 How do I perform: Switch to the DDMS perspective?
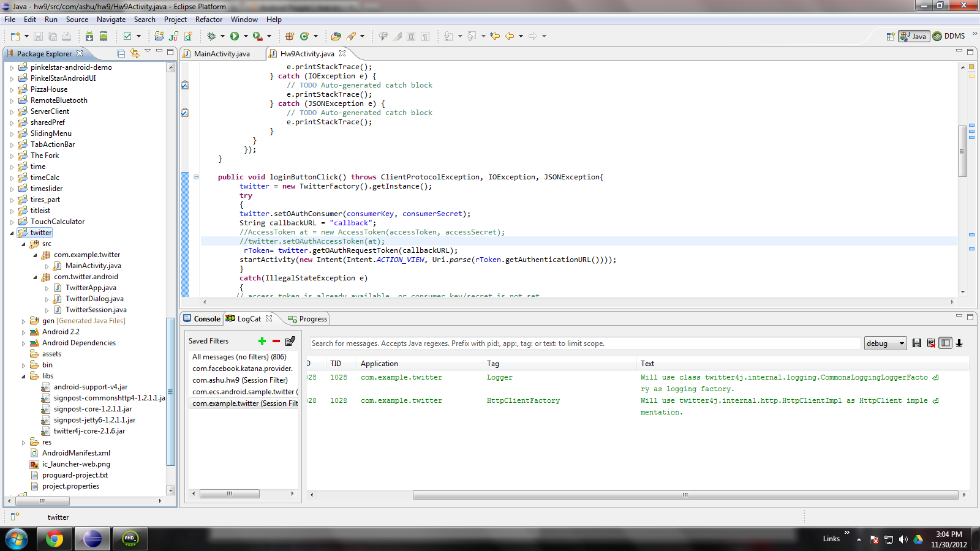(x=949, y=36)
